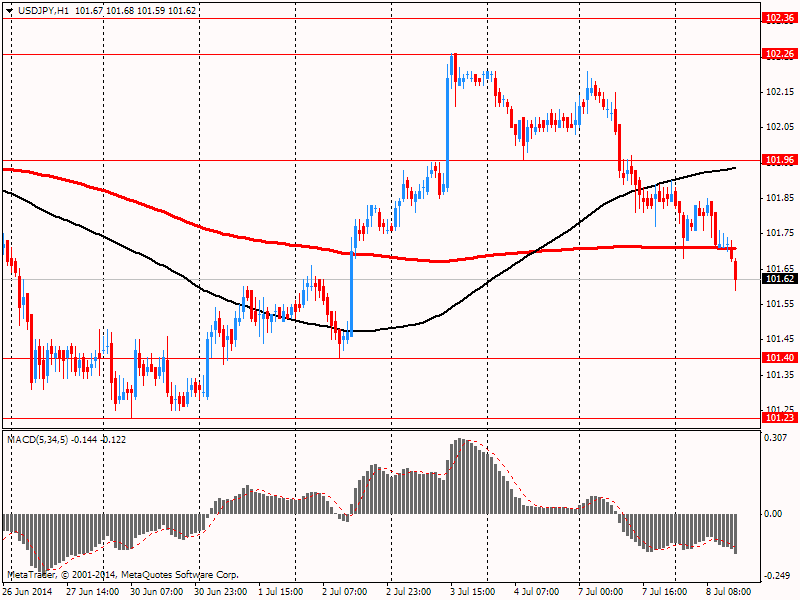Select the 102.36 price level label
800x600 pixels.
(780, 18)
